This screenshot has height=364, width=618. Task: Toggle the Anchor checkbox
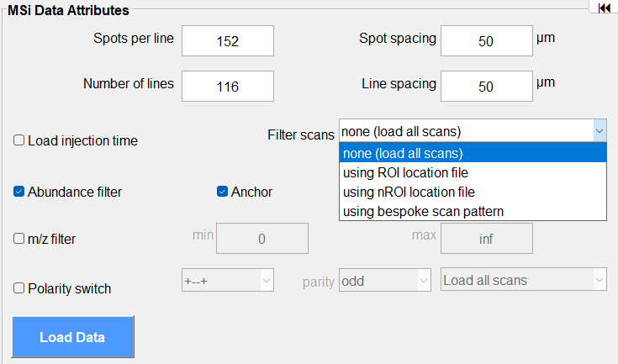pyautogui.click(x=223, y=192)
